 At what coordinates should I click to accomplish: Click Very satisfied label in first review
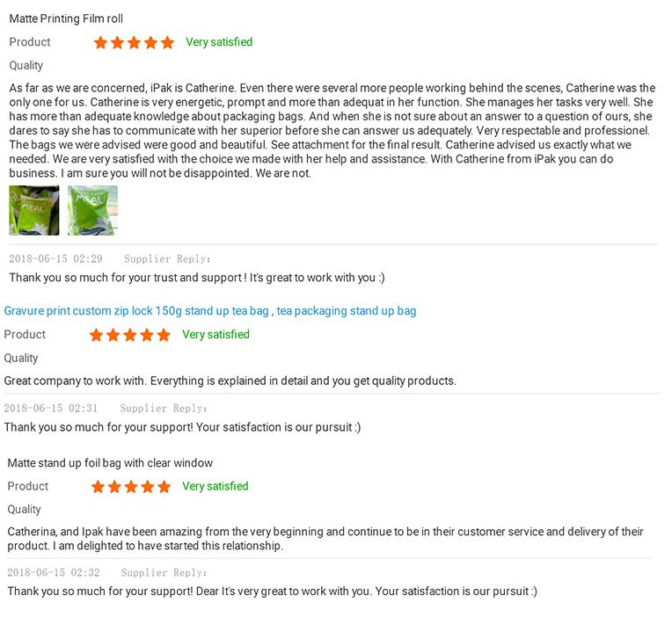tap(219, 42)
